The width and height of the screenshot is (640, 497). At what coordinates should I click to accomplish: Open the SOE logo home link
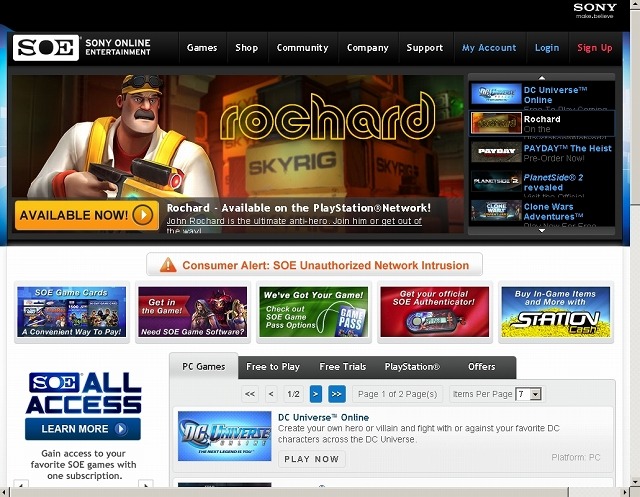(45, 48)
